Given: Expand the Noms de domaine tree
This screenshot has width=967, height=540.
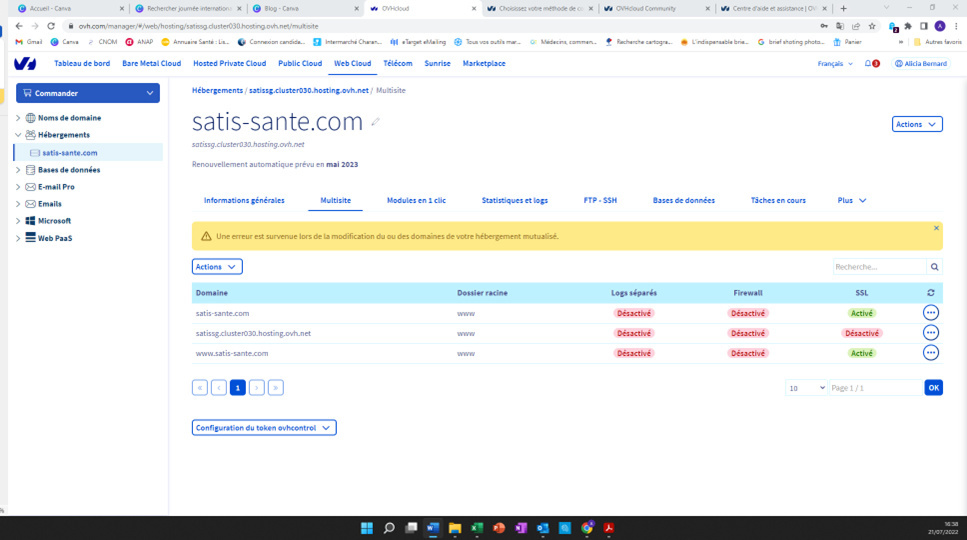Looking at the screenshot, I should click(18, 118).
